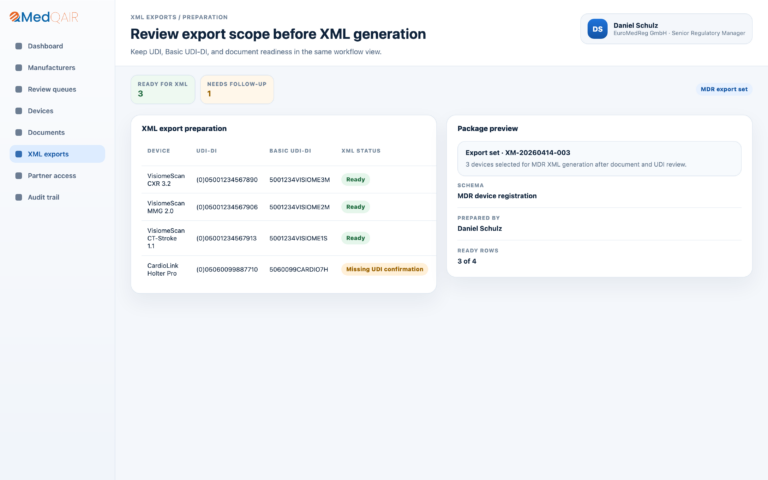Click Prepared by Daniel Schulz value
Viewport: 768px width, 480px height.
480,229
